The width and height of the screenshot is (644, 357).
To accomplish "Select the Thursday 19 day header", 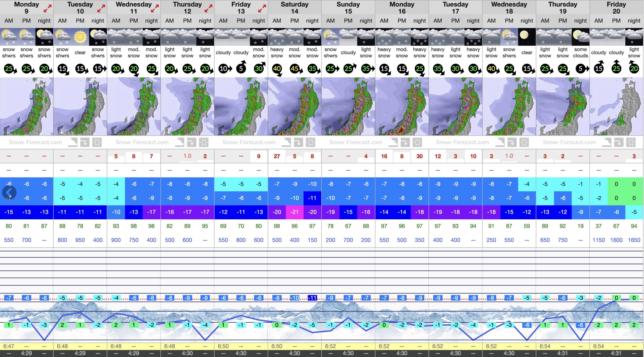I will [x=563, y=8].
